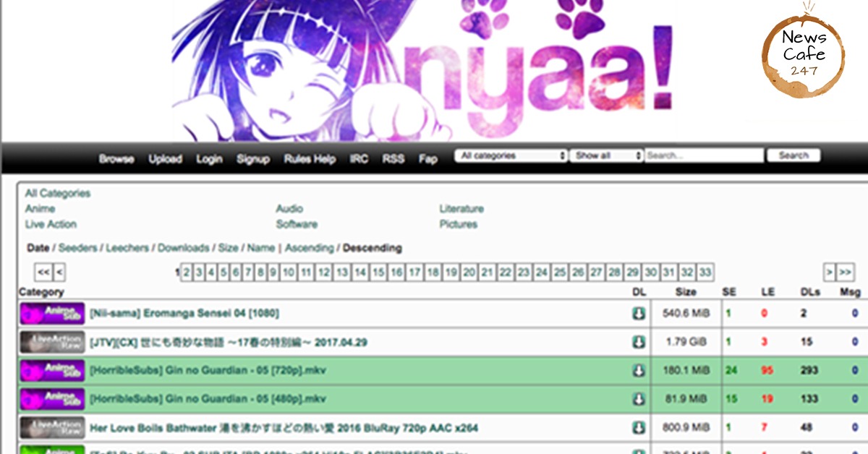The width and height of the screenshot is (868, 454).
Task: Go to page 10
Action: [289, 273]
